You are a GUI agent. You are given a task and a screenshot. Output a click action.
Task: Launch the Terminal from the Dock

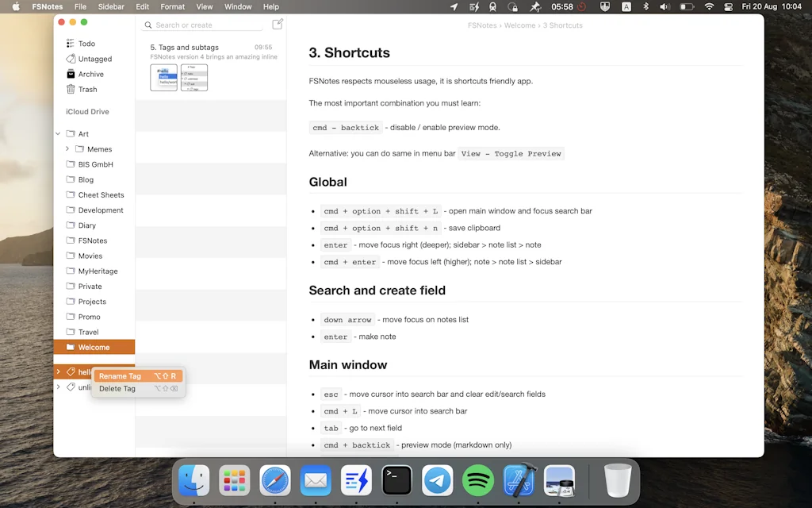(396, 480)
